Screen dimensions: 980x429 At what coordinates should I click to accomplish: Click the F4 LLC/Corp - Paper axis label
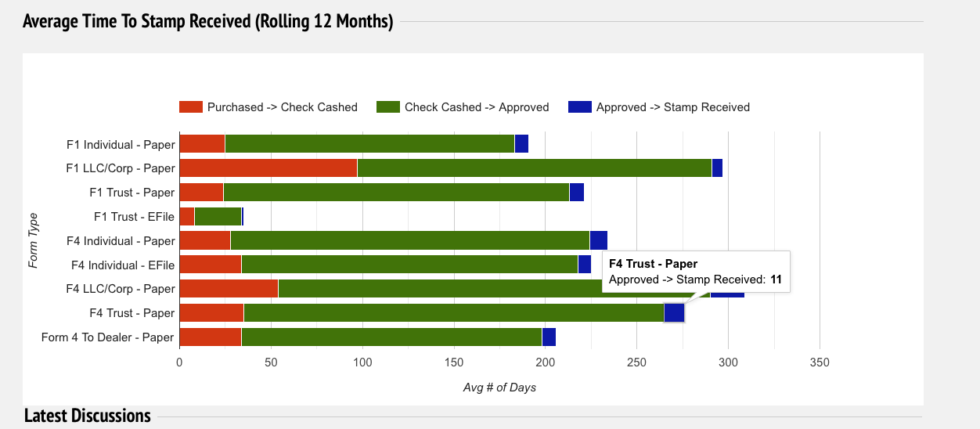coord(121,289)
